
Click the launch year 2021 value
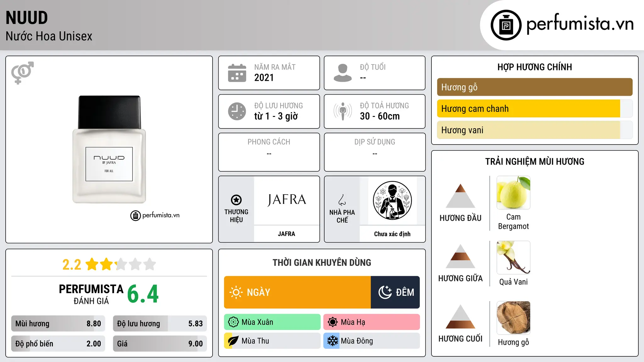(264, 77)
